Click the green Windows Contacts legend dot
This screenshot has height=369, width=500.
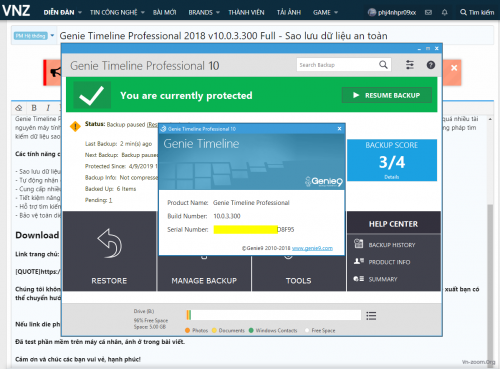click(x=251, y=330)
